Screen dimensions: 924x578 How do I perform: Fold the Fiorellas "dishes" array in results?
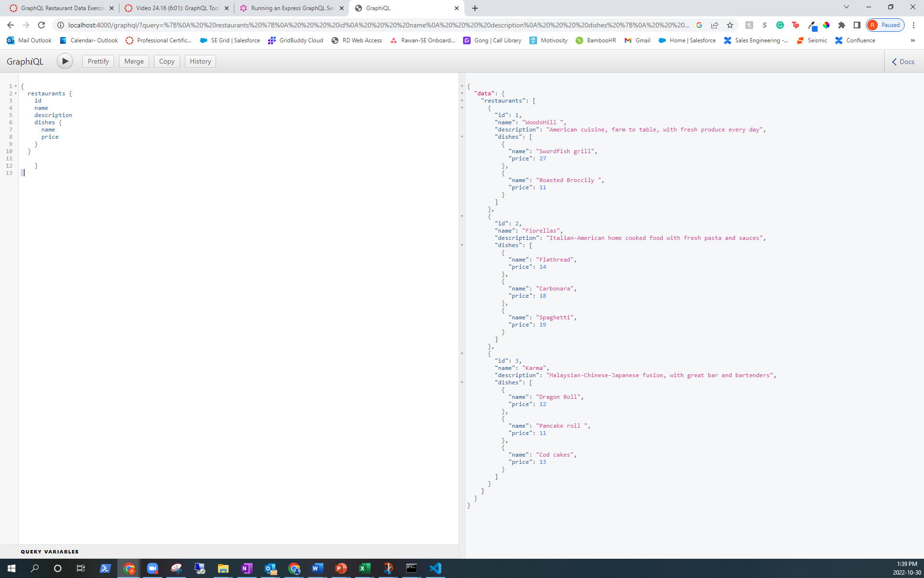click(x=462, y=245)
